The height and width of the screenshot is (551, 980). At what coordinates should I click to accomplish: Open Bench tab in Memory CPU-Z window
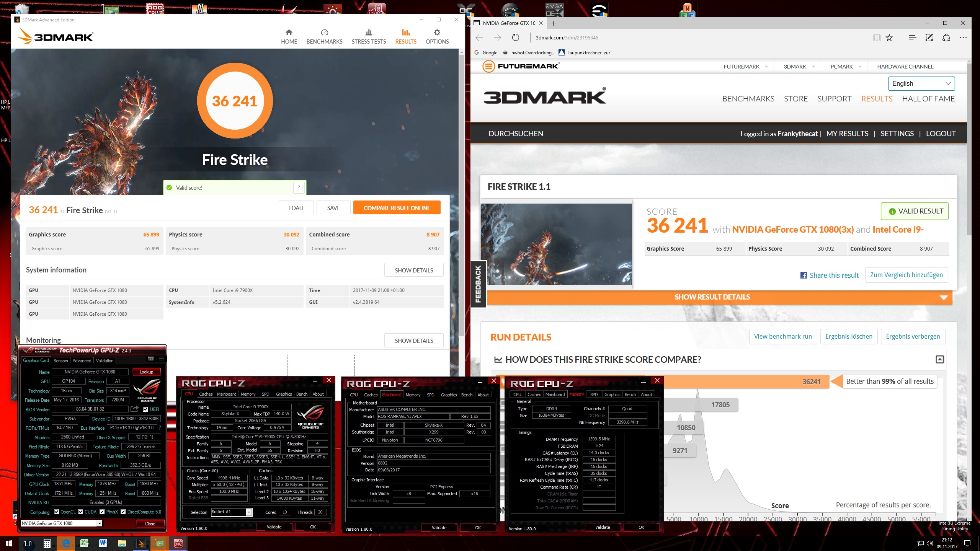coord(630,395)
